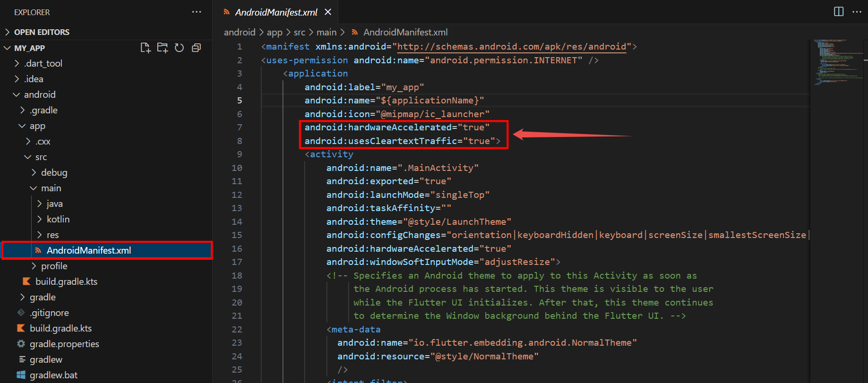Click line number 5 in gutter
This screenshot has width=868, height=383.
pos(240,101)
